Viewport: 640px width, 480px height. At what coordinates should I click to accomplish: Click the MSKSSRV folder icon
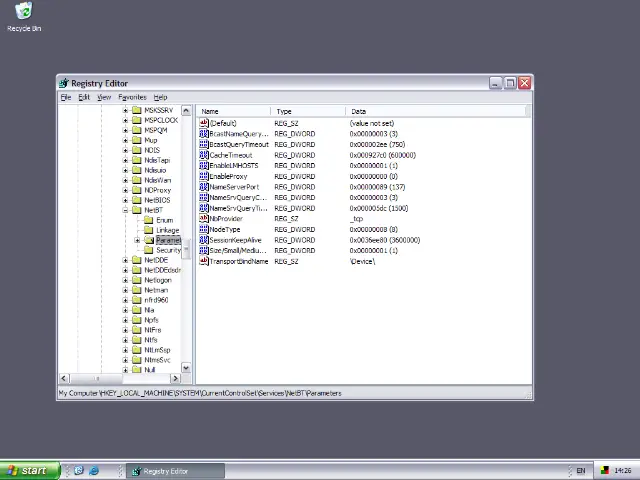click(137, 110)
